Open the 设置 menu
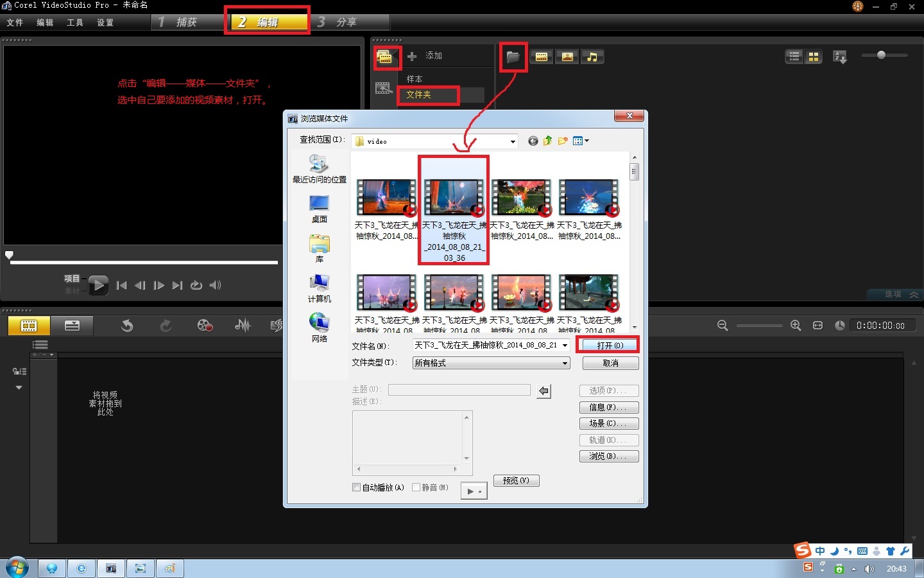This screenshot has height=578, width=924. (105, 22)
